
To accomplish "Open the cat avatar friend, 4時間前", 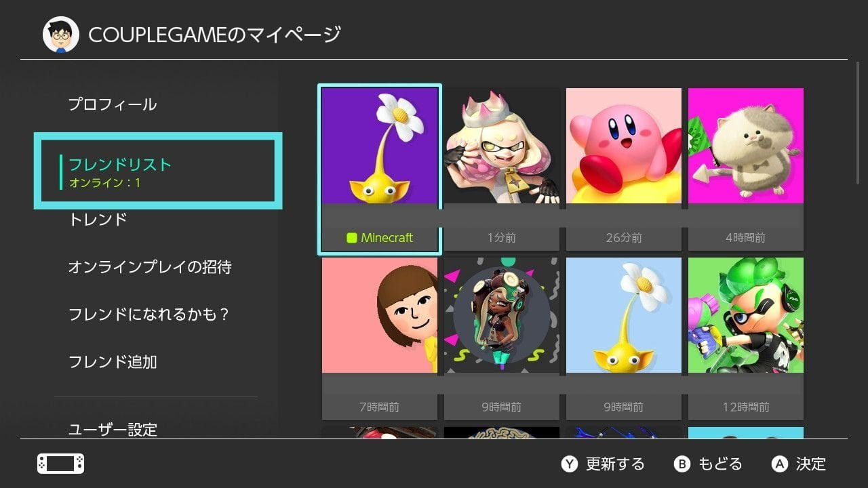I will tap(746, 169).
